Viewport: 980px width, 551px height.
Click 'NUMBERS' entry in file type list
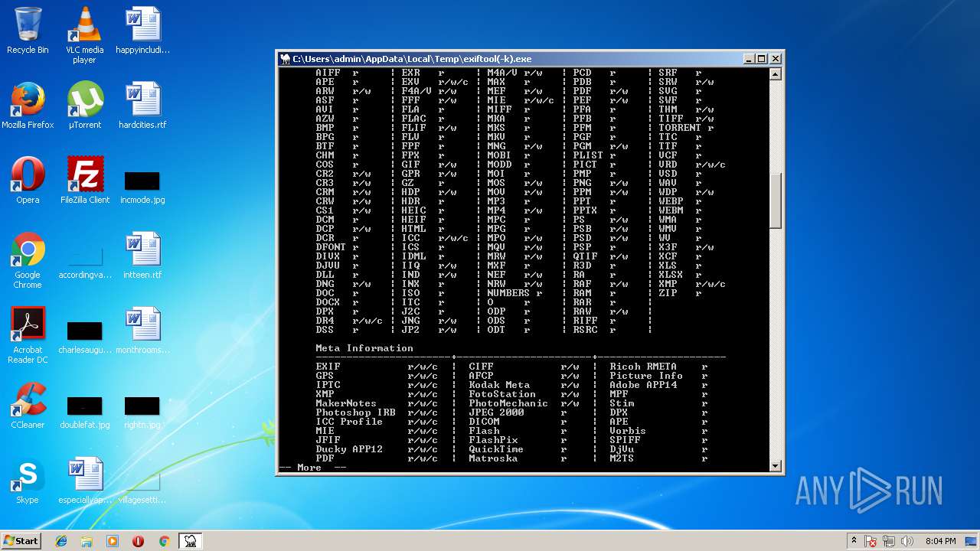point(508,293)
